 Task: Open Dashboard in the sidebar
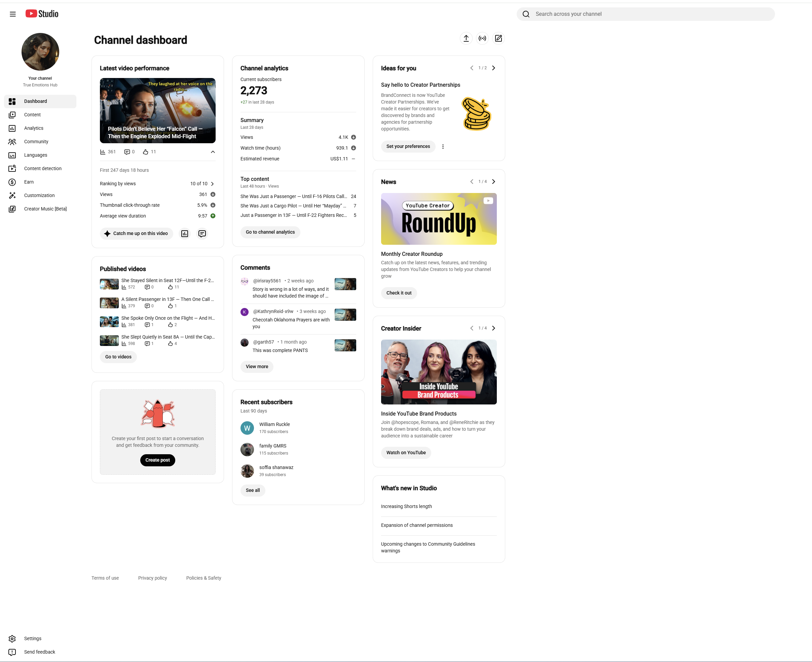point(40,102)
